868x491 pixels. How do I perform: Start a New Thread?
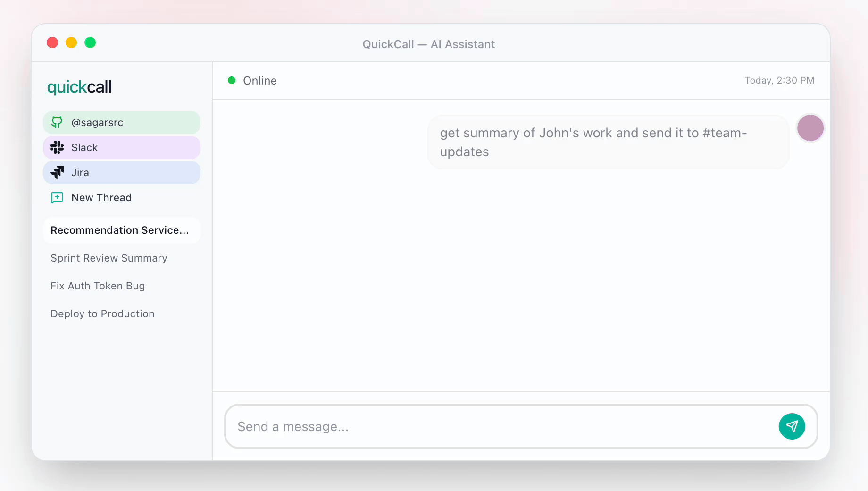coord(101,197)
